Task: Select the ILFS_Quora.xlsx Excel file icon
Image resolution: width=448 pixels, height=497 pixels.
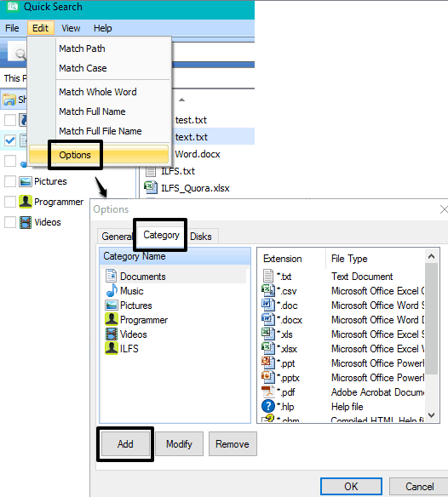Action: [x=151, y=187]
